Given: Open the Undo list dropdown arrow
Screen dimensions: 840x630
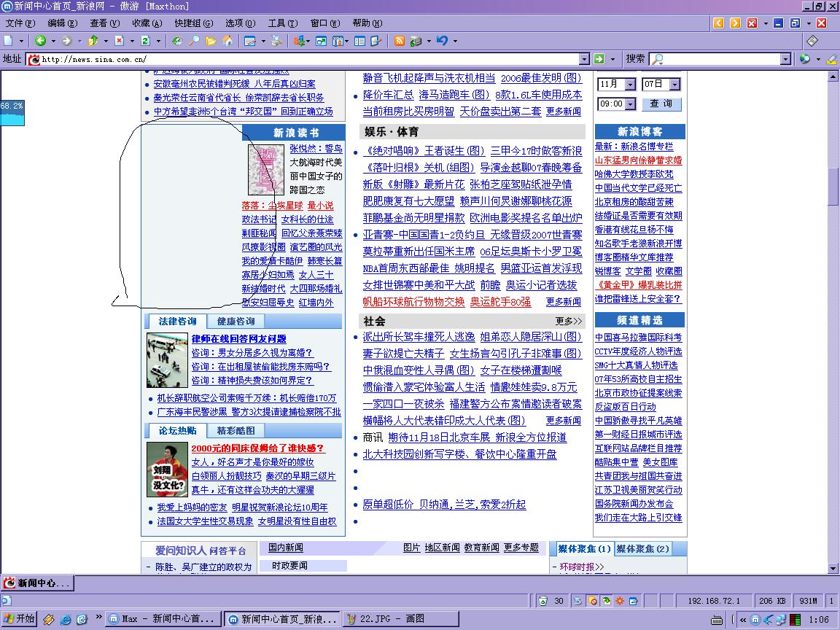Looking at the screenshot, I should point(455,41).
